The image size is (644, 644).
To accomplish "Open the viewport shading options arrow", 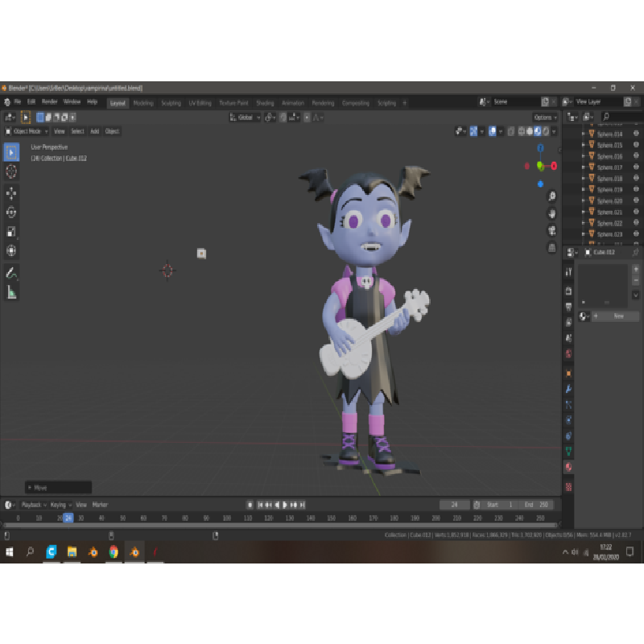I will tap(554, 131).
